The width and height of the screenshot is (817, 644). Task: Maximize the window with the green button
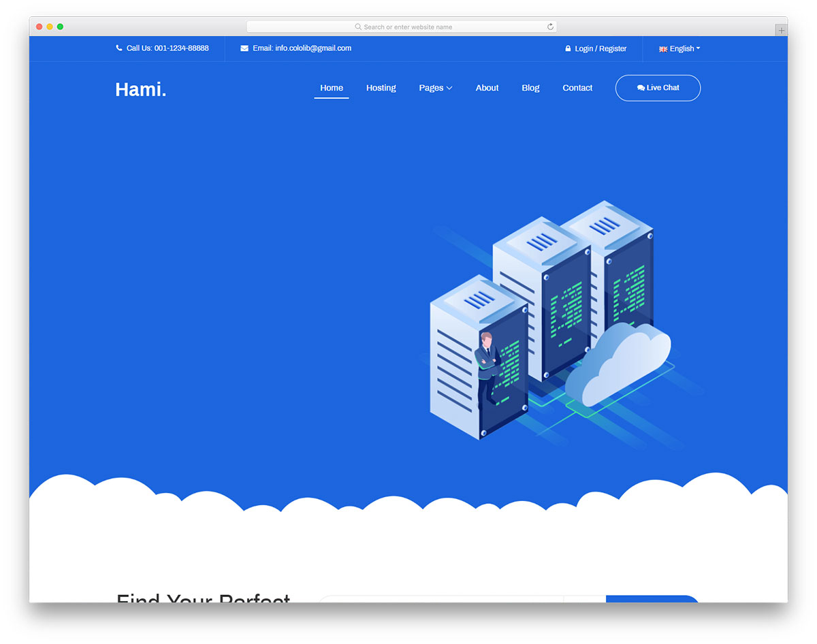click(60, 27)
